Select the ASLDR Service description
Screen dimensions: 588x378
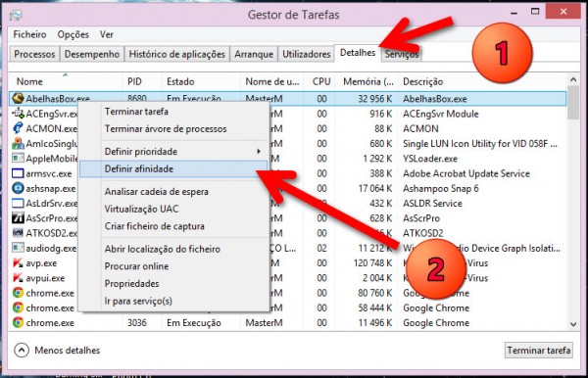[432, 204]
